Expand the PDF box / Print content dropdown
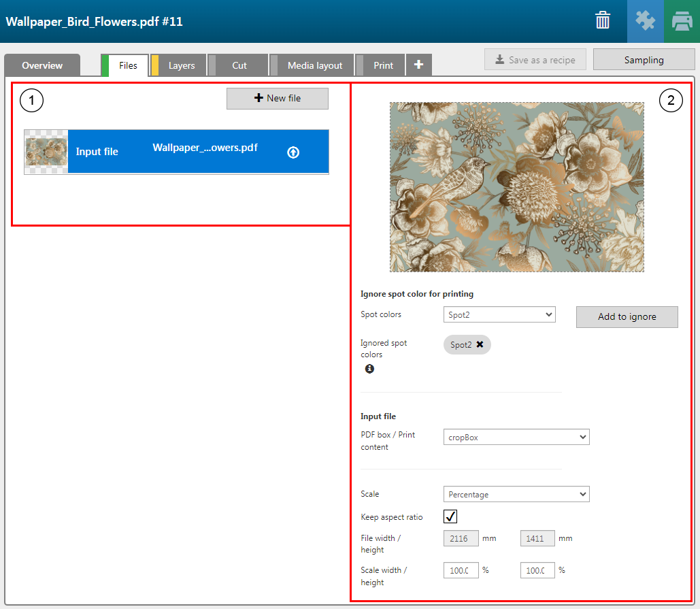The image size is (700, 609). point(516,437)
